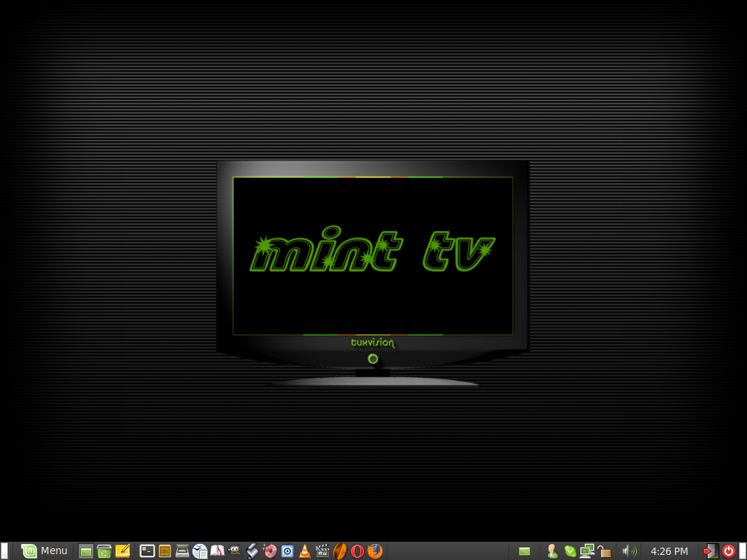Open the green checkmark update shield icon
Screen dimensions: 747x560
click(570, 551)
